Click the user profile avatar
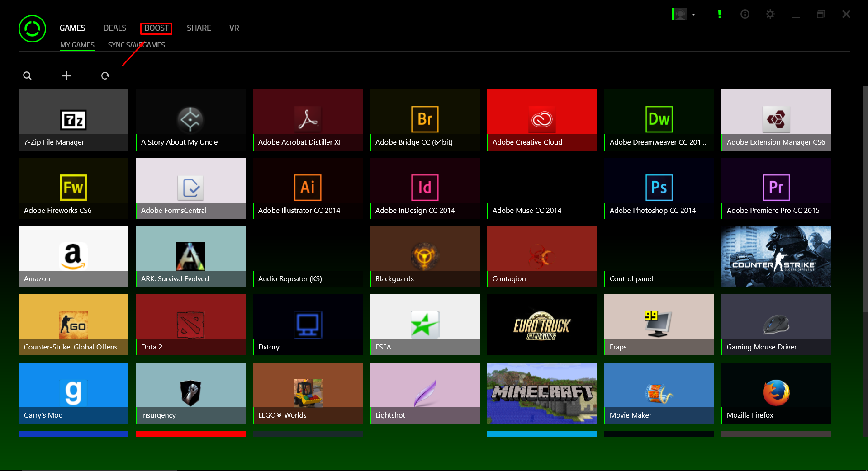 click(x=680, y=14)
